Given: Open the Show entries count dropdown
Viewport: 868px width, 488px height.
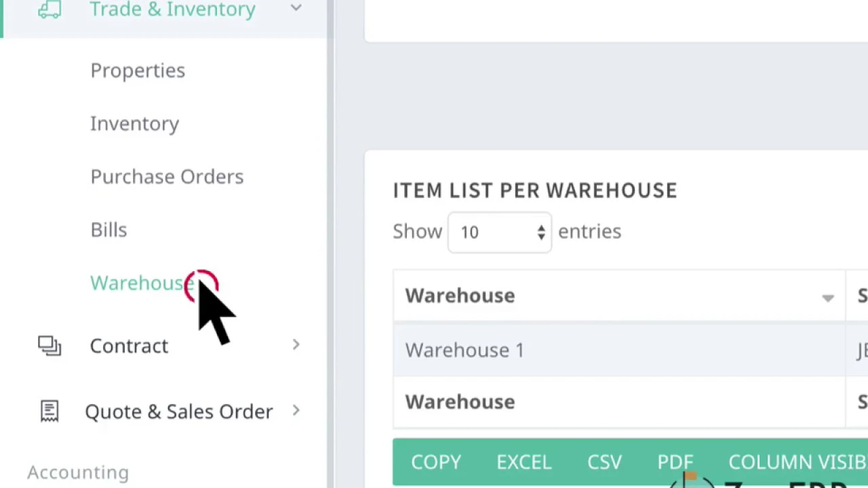Looking at the screenshot, I should [500, 232].
